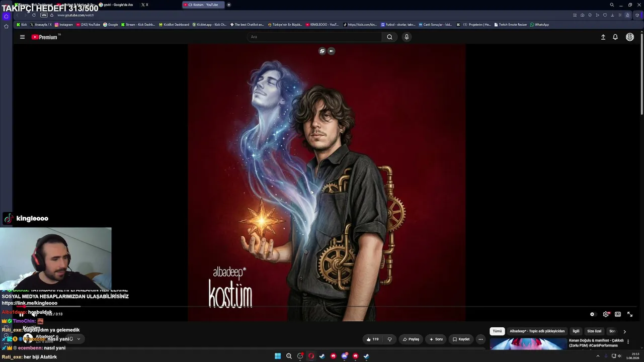Open the Opera sidebar home icon
Viewport: 644px width, 362px height.
[x=6, y=16]
